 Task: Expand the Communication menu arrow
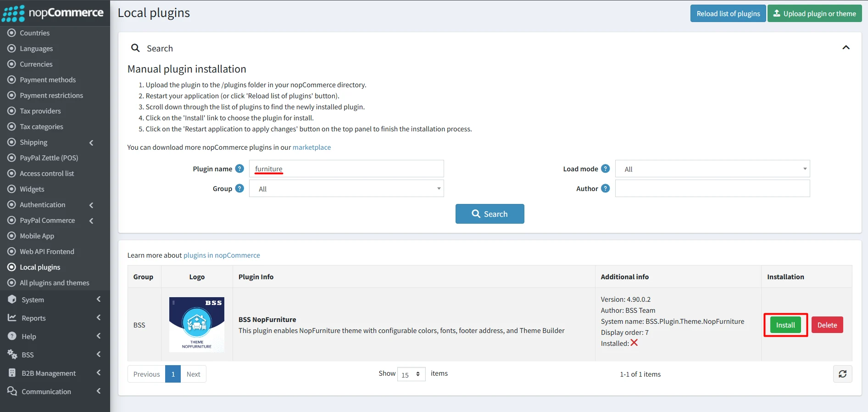coord(99,391)
